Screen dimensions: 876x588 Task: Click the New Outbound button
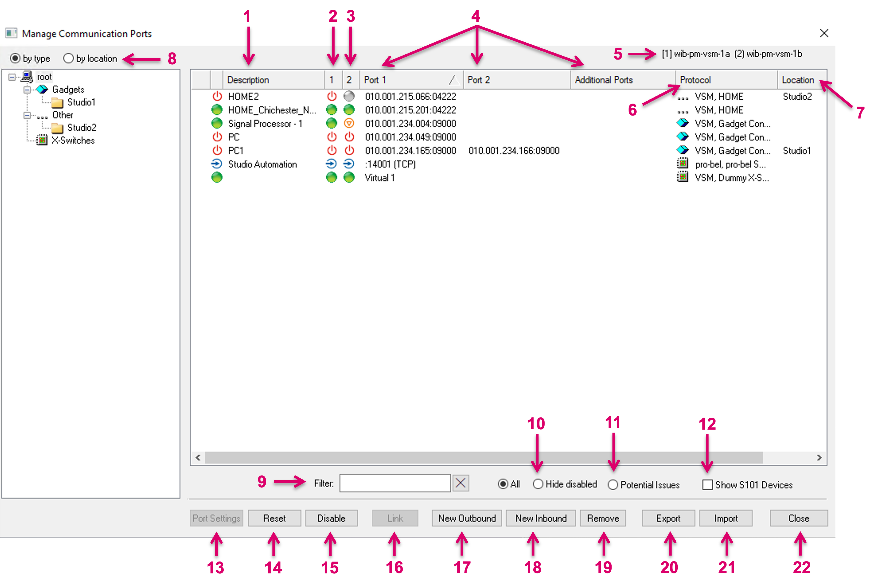tap(467, 518)
